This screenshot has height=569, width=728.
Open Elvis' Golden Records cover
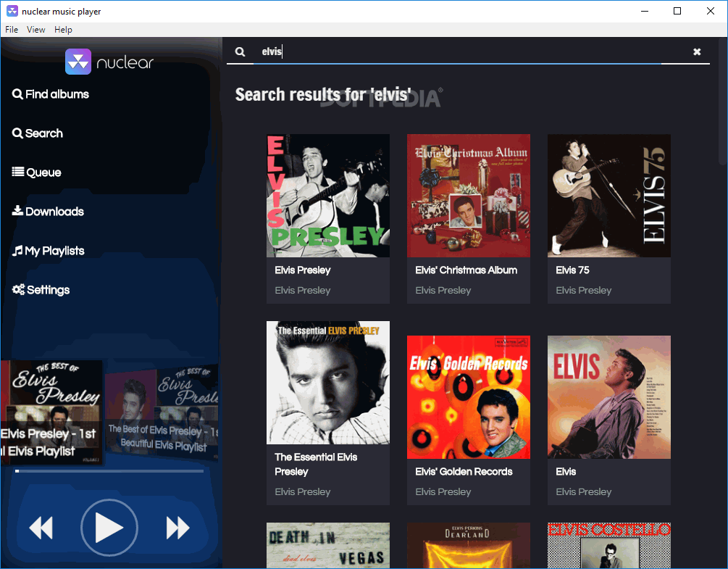tap(469, 397)
